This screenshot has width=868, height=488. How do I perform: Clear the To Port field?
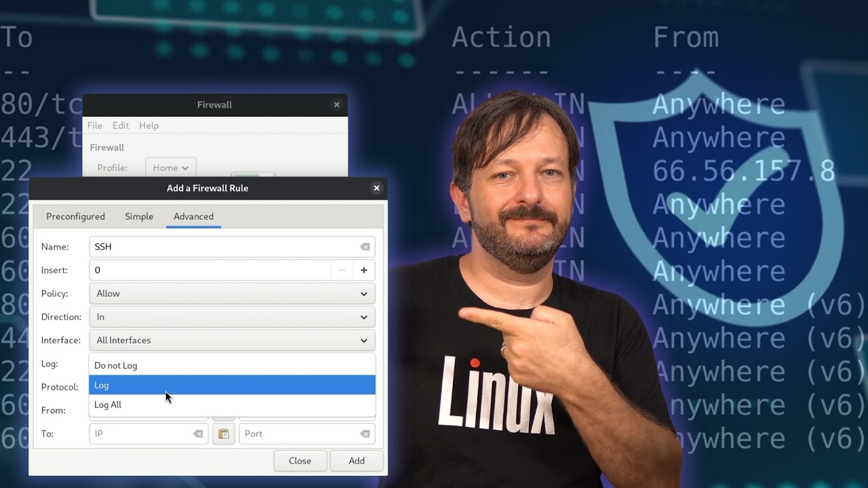click(x=364, y=434)
